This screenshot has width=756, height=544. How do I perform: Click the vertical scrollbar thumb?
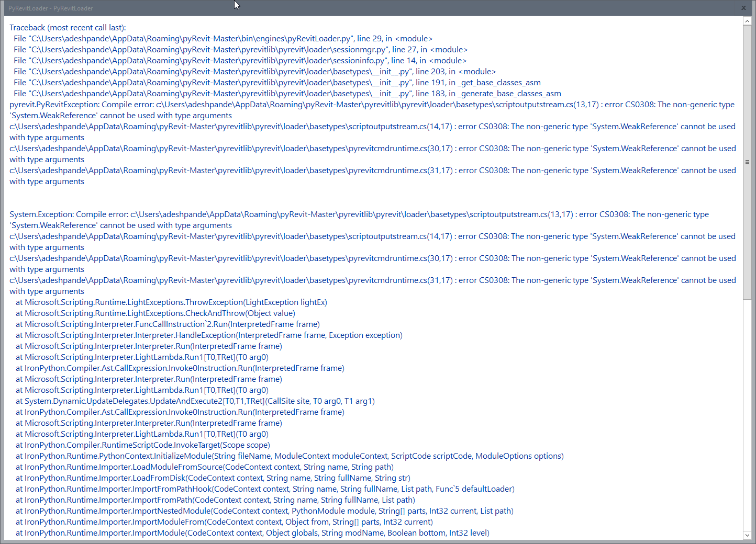pos(747,162)
